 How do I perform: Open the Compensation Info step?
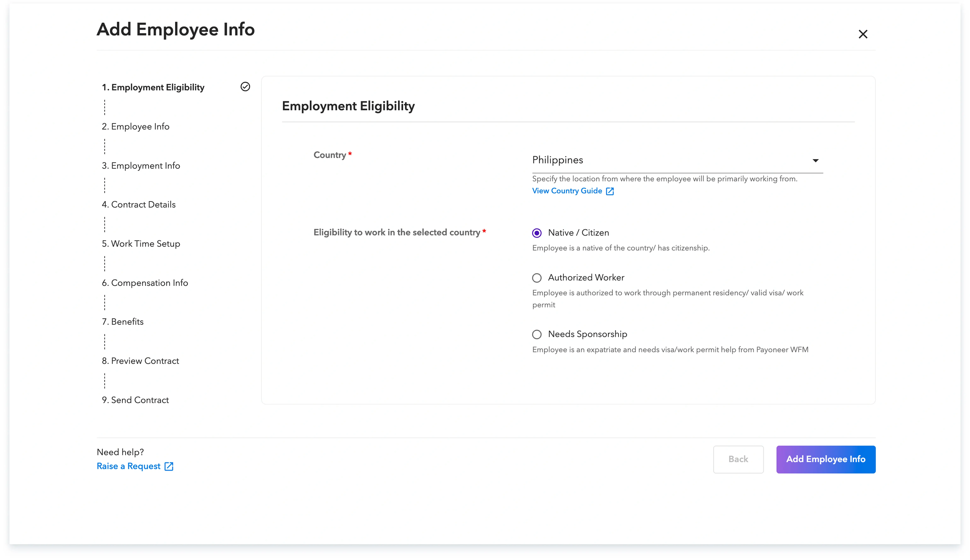[145, 283]
